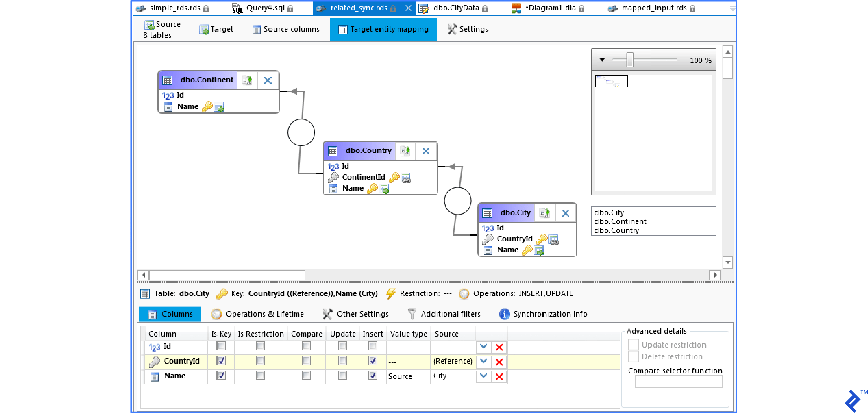Viewport: 868px width, 413px height.
Task: Open the document tabs overflow dropdown
Action: tap(732, 8)
